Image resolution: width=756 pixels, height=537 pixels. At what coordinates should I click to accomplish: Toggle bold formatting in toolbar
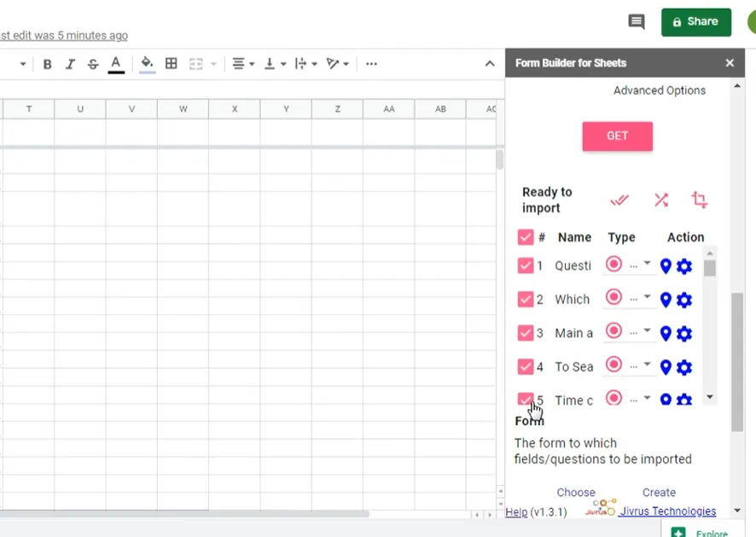48,64
